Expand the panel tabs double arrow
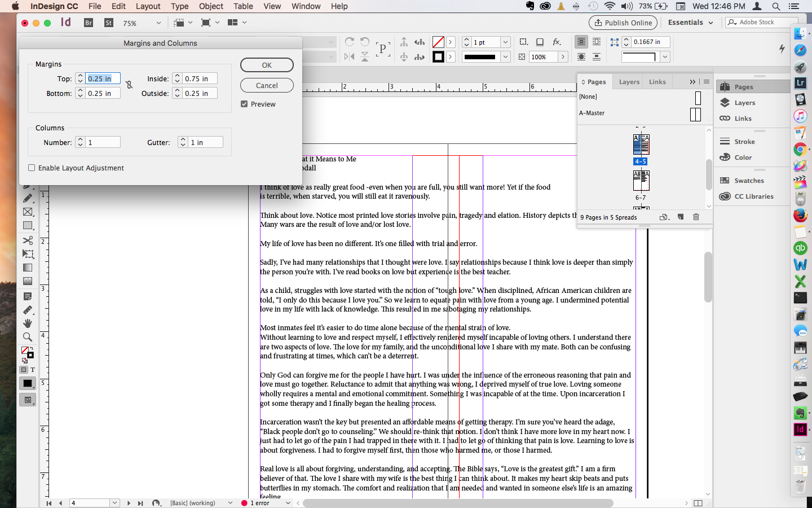812x508 pixels. [x=692, y=82]
